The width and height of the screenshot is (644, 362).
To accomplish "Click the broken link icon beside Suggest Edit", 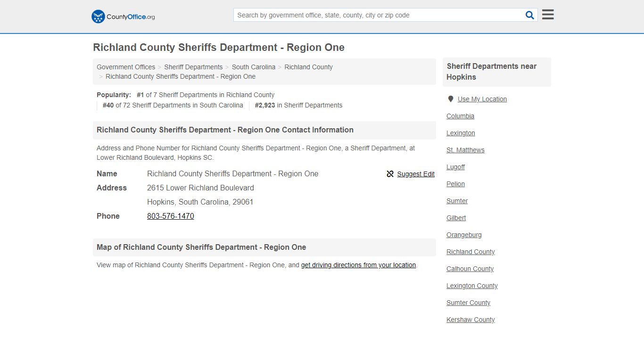I will point(390,174).
